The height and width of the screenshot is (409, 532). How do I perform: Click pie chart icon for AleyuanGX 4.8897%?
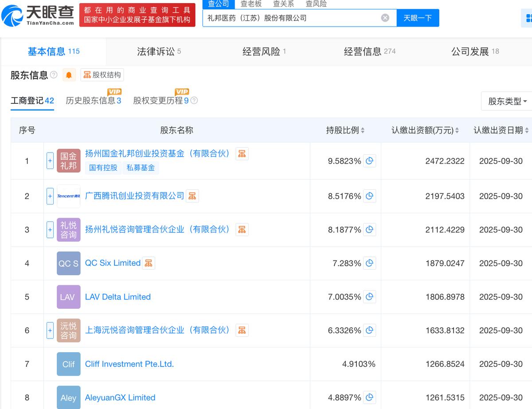coord(369,397)
